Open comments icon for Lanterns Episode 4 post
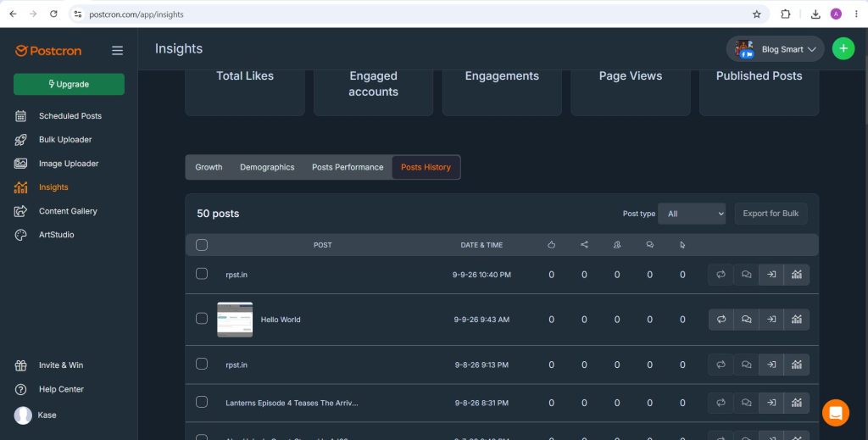This screenshot has height=440, width=868. [746, 403]
